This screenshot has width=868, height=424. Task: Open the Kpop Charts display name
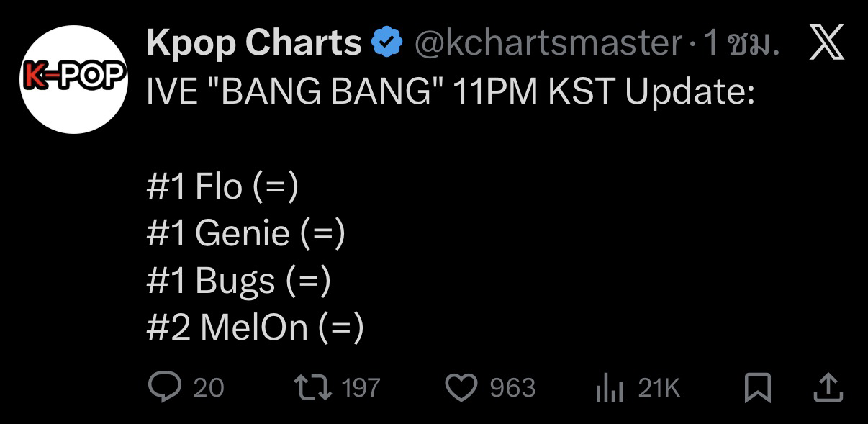[x=253, y=43]
